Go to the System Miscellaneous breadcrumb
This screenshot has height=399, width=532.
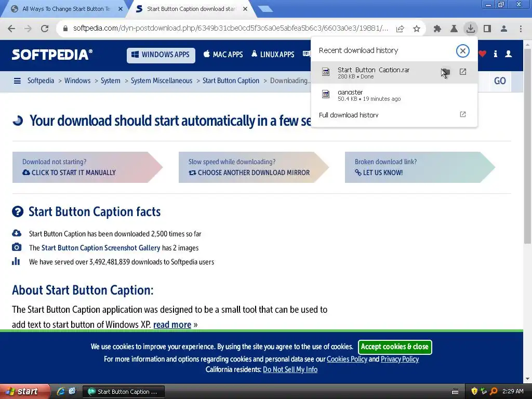162,81
